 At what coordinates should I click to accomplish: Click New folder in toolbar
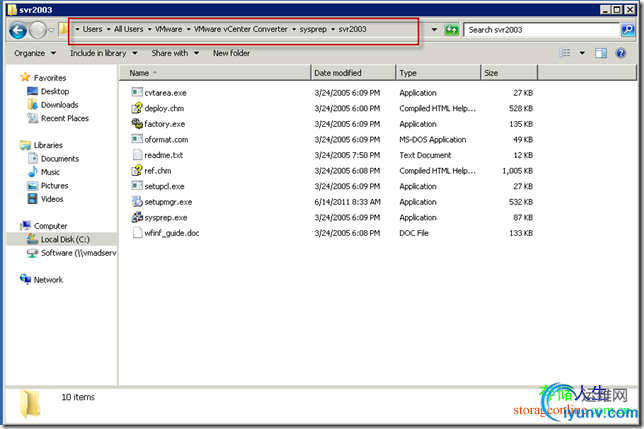[x=231, y=53]
